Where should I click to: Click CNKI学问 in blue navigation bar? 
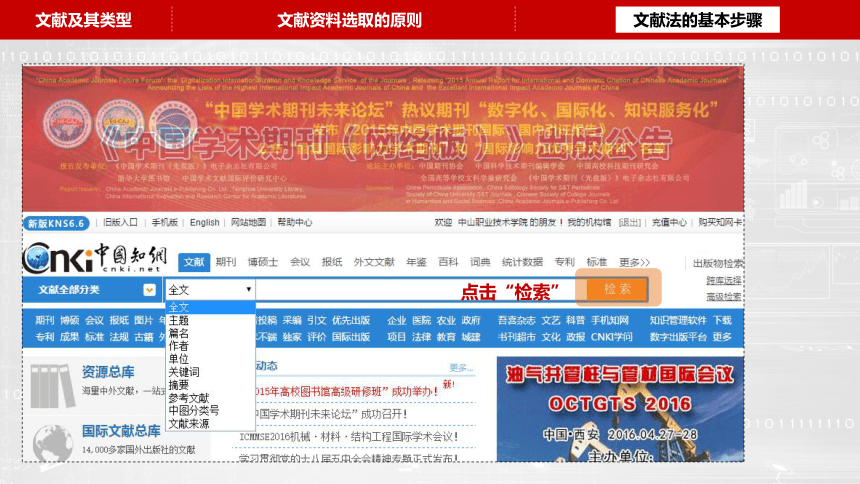pos(612,337)
